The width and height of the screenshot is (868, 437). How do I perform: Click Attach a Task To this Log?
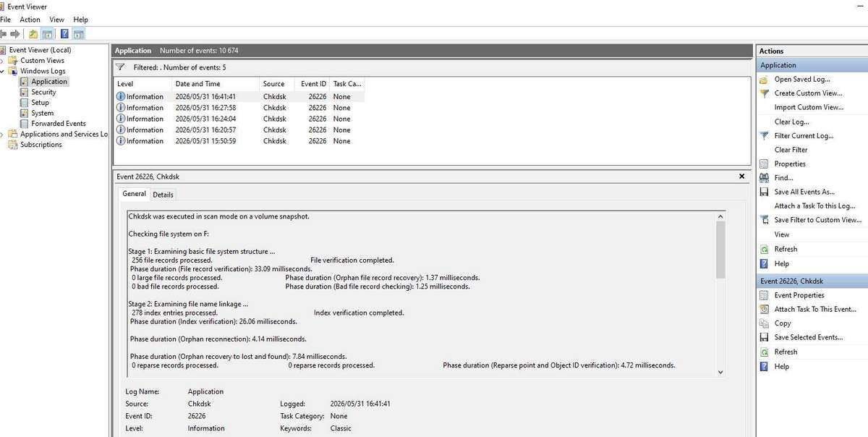point(814,206)
